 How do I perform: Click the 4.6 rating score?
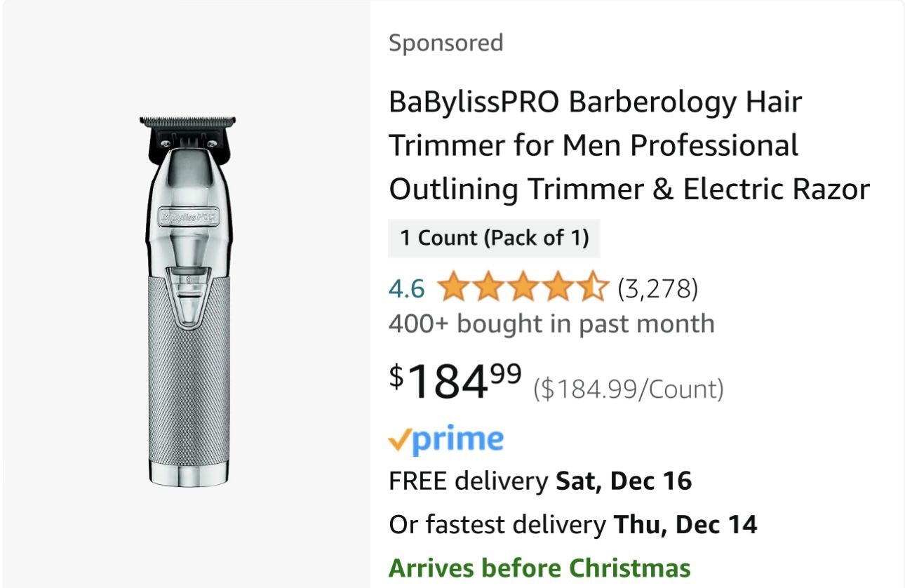(405, 288)
